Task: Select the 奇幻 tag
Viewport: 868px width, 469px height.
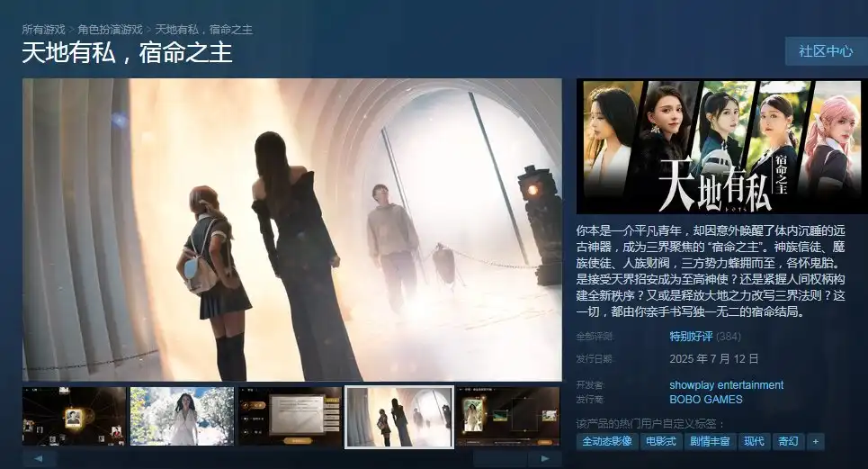Action: click(x=788, y=441)
